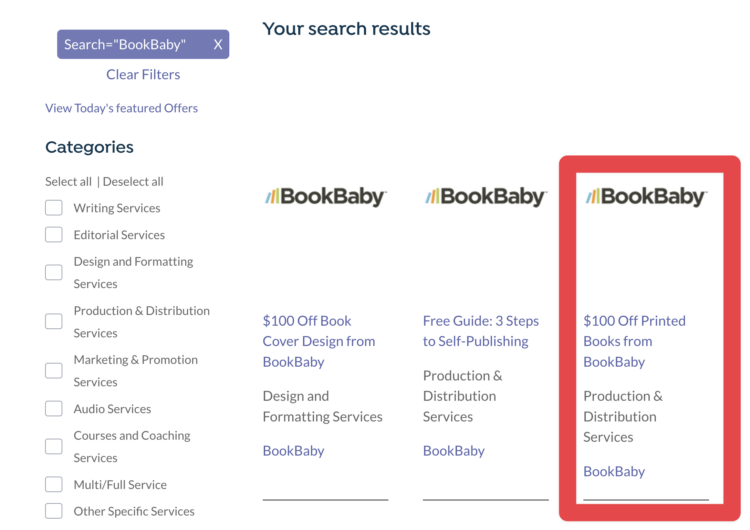
Task: Enable the Audio Services checkbox
Action: pyautogui.click(x=54, y=409)
